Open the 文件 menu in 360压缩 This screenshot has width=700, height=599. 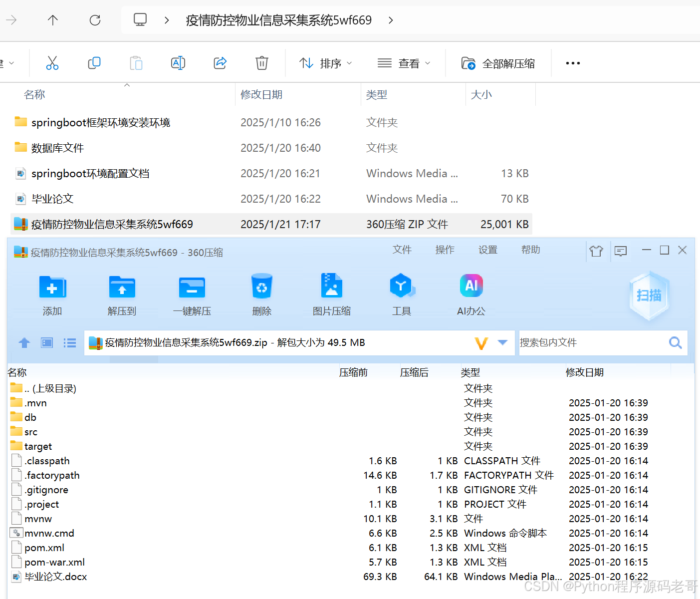click(x=402, y=250)
